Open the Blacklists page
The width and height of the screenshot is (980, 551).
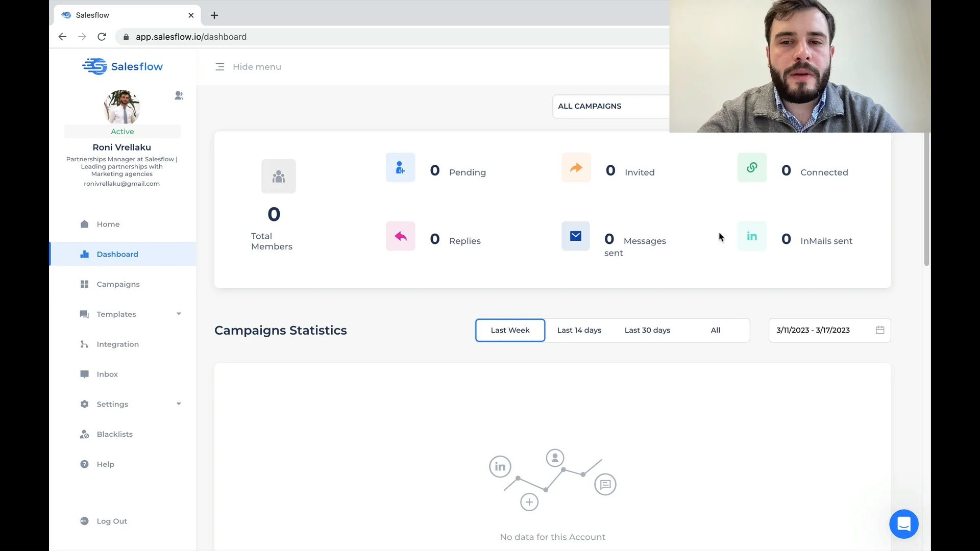pyautogui.click(x=114, y=434)
